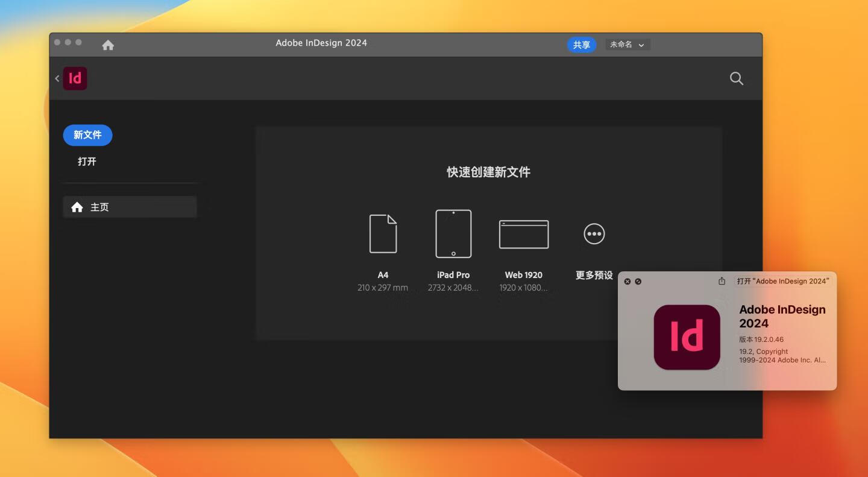Screen dimensions: 868x477
Task: Open the 未命名 workspace dropdown
Action: (x=627, y=45)
